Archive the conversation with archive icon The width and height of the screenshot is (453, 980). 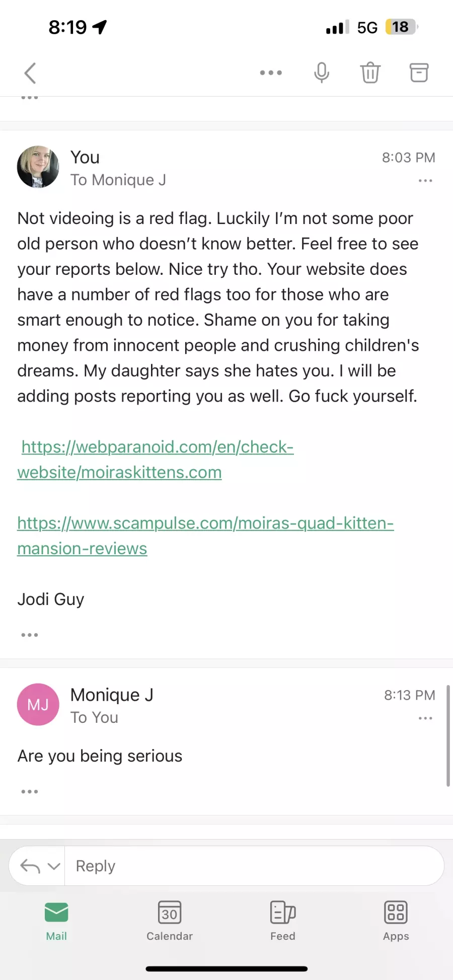(419, 72)
